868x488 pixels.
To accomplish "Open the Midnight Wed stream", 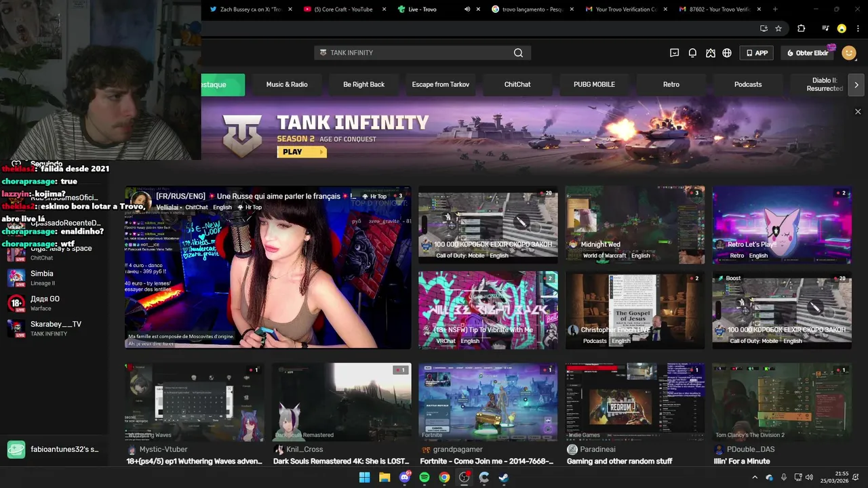I will pos(635,225).
